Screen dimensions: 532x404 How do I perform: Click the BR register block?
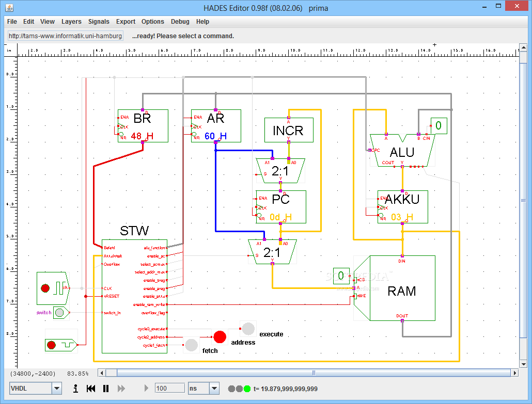point(143,126)
